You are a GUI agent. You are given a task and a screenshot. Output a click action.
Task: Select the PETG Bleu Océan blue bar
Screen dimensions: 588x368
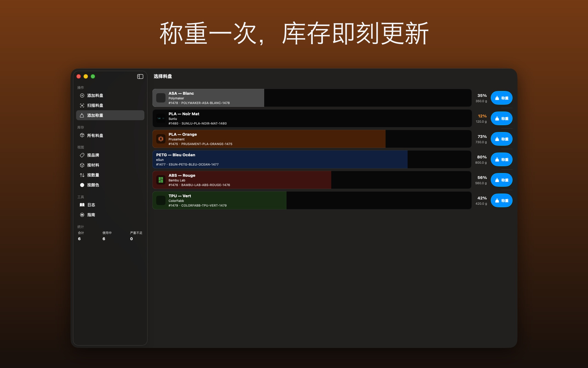click(280, 159)
